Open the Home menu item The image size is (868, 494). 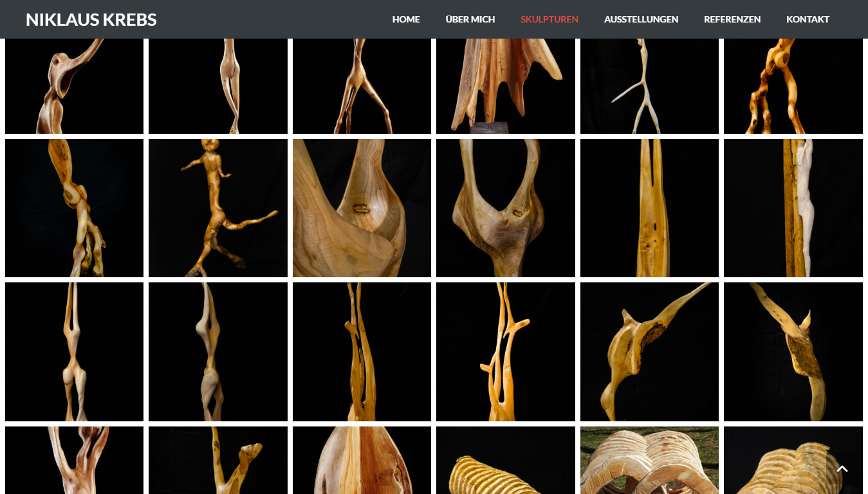[x=406, y=19]
